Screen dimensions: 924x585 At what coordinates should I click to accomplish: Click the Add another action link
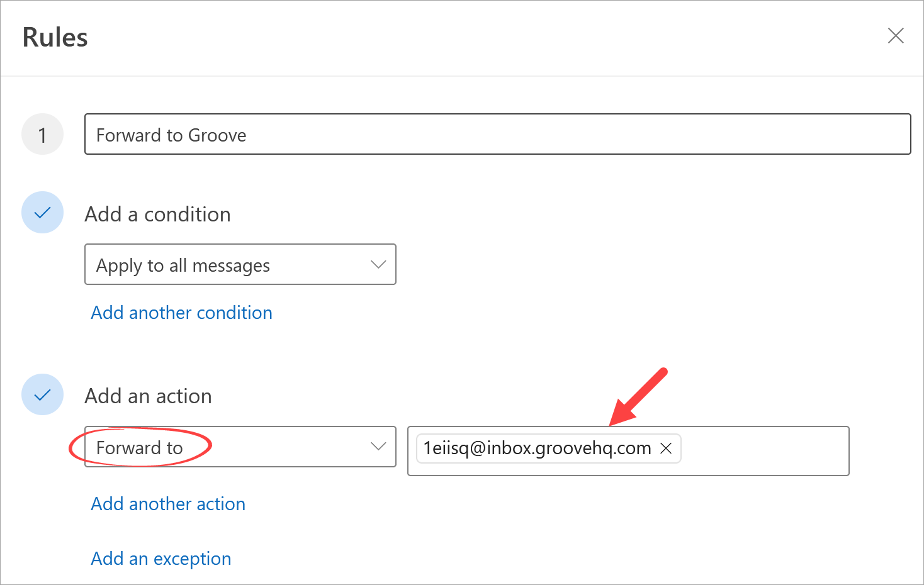coord(168,504)
